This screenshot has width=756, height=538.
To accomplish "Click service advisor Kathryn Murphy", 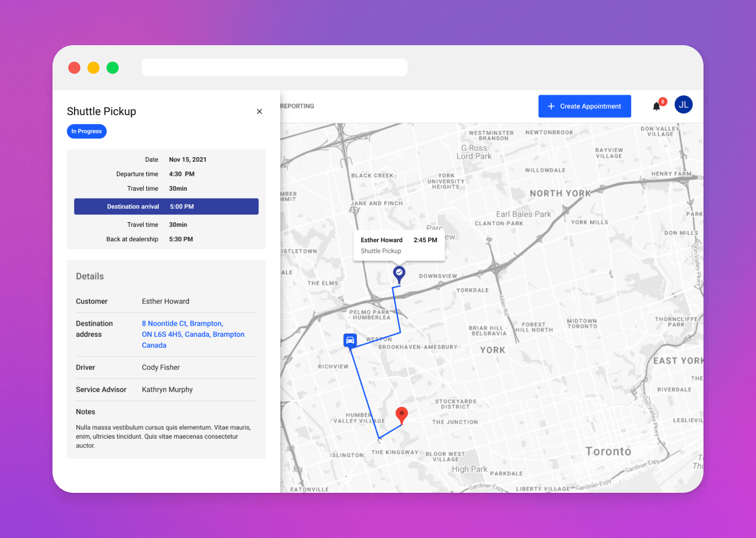I will pyautogui.click(x=167, y=389).
